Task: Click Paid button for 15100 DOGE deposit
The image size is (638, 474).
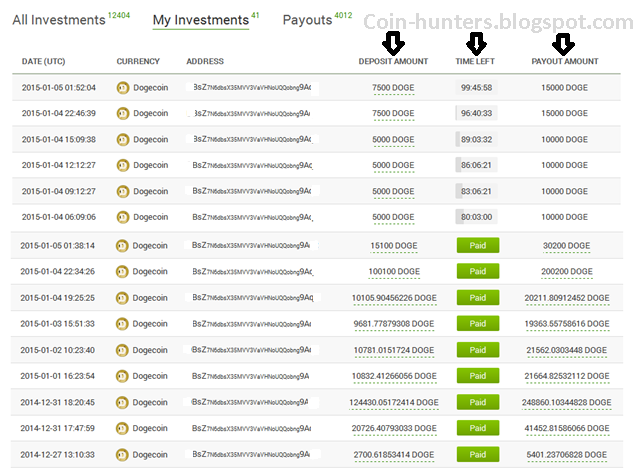Action: pos(478,245)
